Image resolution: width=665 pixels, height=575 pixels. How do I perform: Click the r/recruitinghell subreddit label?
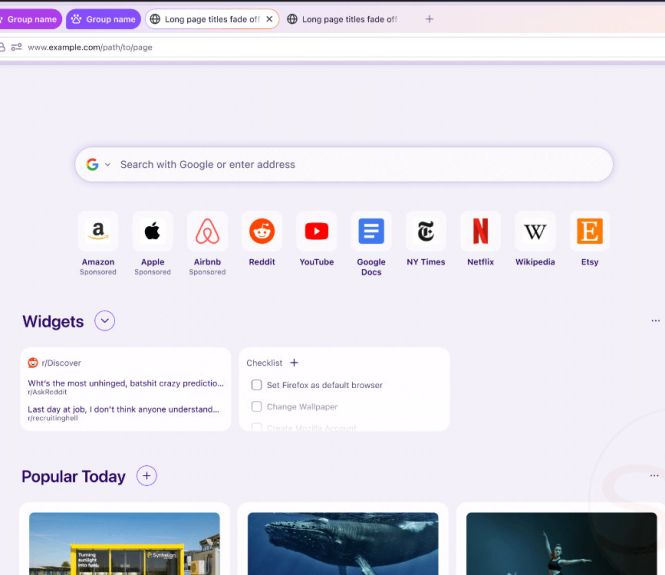coord(53,418)
